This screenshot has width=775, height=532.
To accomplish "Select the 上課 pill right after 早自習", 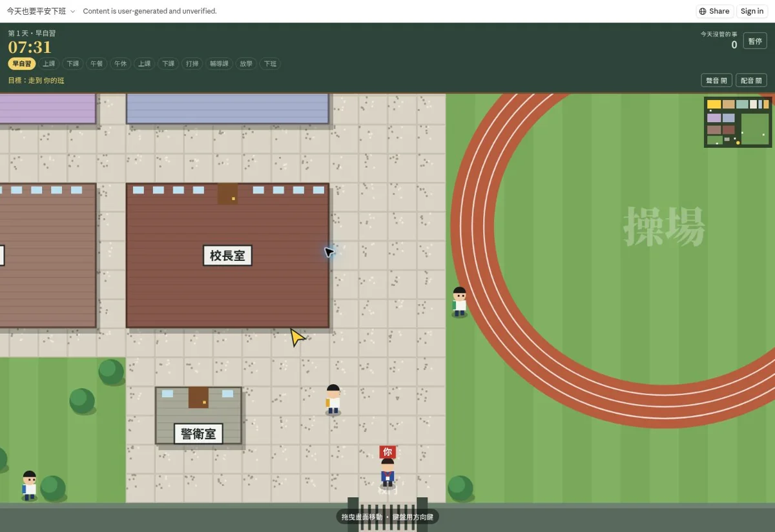I will pos(49,64).
